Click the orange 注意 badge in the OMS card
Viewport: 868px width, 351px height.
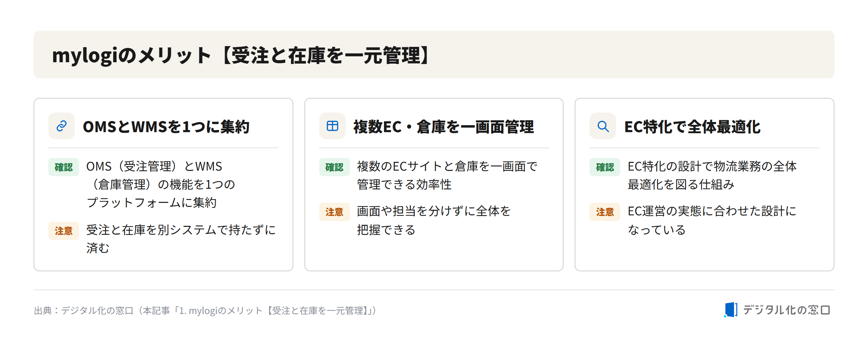(64, 231)
